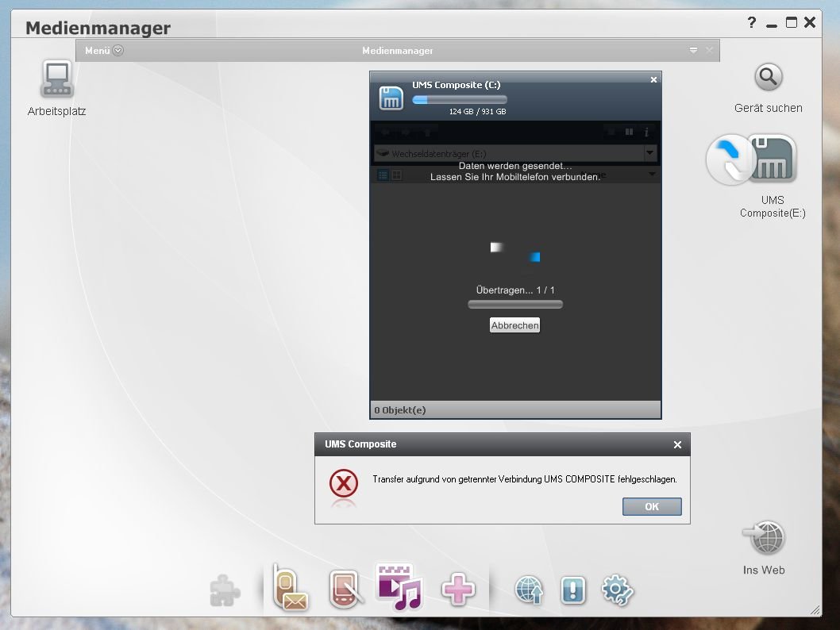The height and width of the screenshot is (630, 840).
Task: Click the 124 GB / 931 GB storage bar
Action: click(460, 99)
